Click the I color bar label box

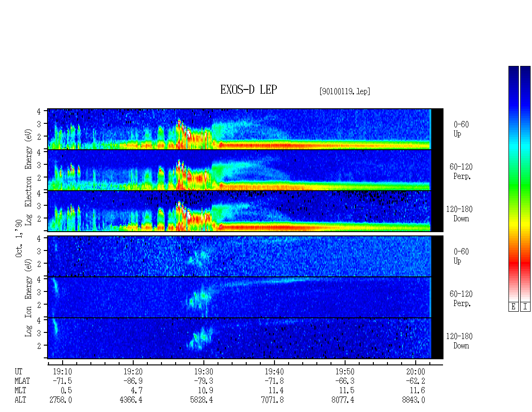click(525, 307)
